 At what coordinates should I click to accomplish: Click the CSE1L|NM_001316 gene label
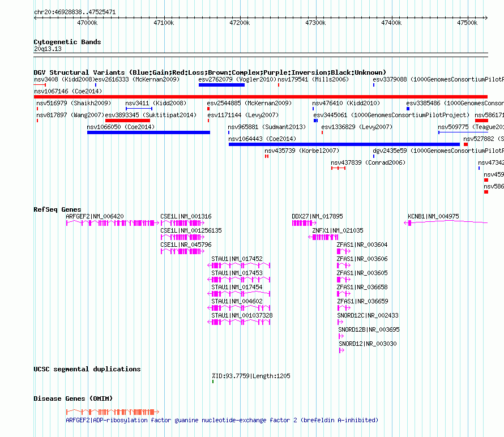[186, 217]
